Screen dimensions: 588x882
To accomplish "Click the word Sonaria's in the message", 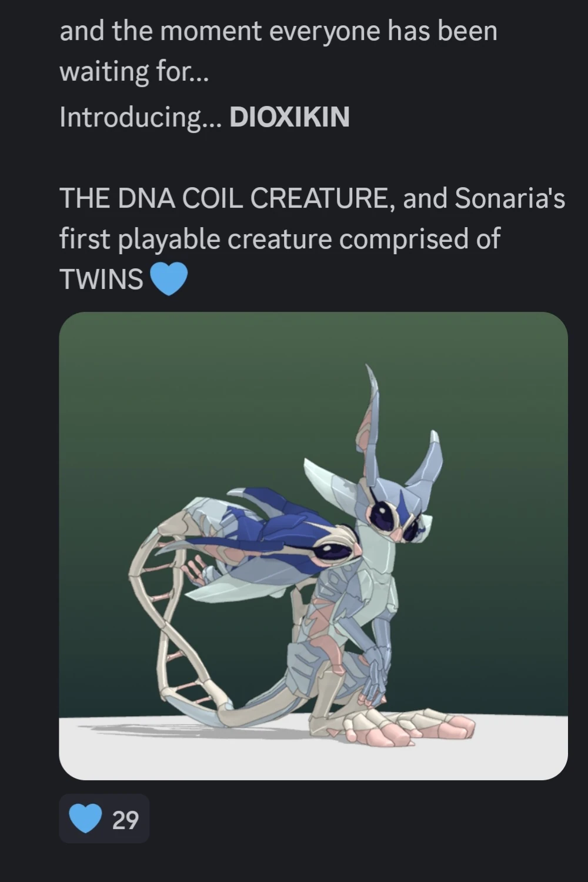I will pyautogui.click(x=510, y=198).
